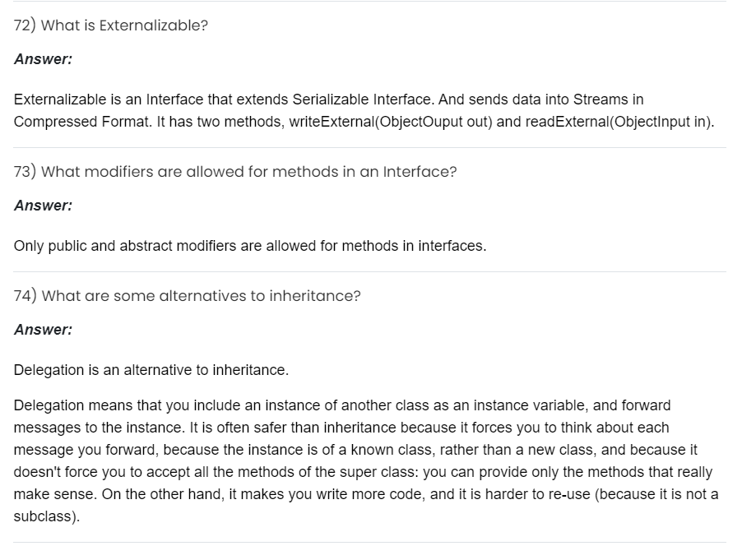Viewport: 756px width, 546px height.
Task: Click the paragraph starting with Delegation means
Action: click(362, 450)
